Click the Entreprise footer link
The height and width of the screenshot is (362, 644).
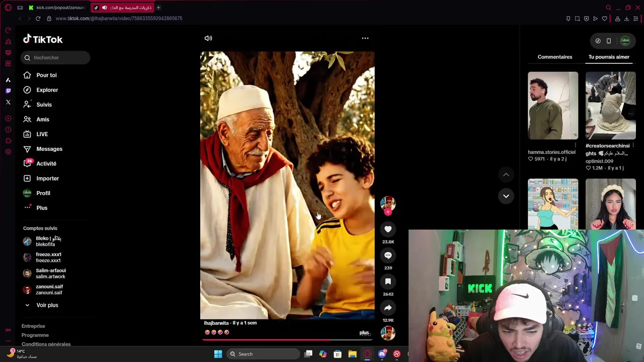(33, 326)
